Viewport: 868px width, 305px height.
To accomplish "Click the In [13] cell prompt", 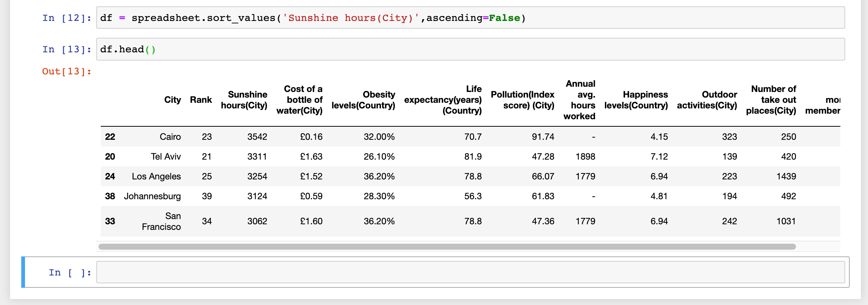I will 66,49.
